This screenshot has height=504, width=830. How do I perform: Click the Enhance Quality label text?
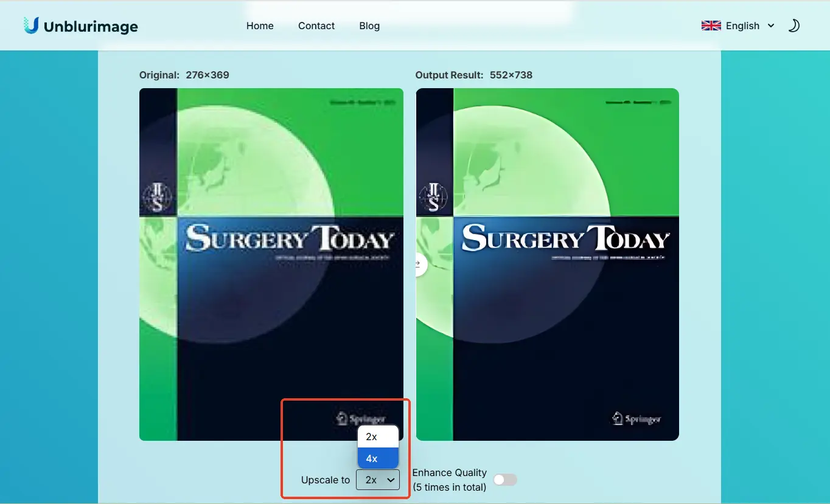tap(450, 480)
